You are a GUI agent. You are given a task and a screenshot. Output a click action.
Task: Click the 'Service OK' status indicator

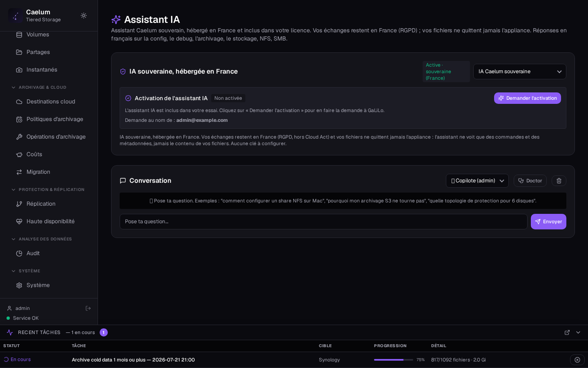coord(22,318)
